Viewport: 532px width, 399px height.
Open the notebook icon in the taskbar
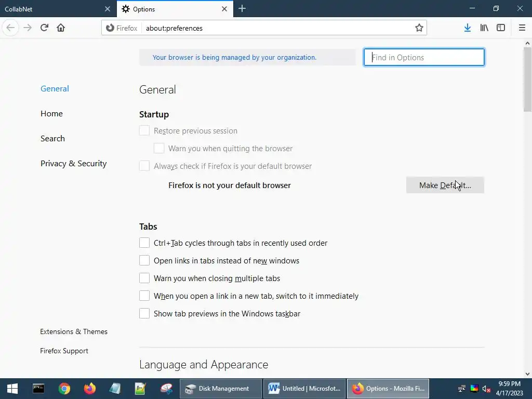(115, 389)
